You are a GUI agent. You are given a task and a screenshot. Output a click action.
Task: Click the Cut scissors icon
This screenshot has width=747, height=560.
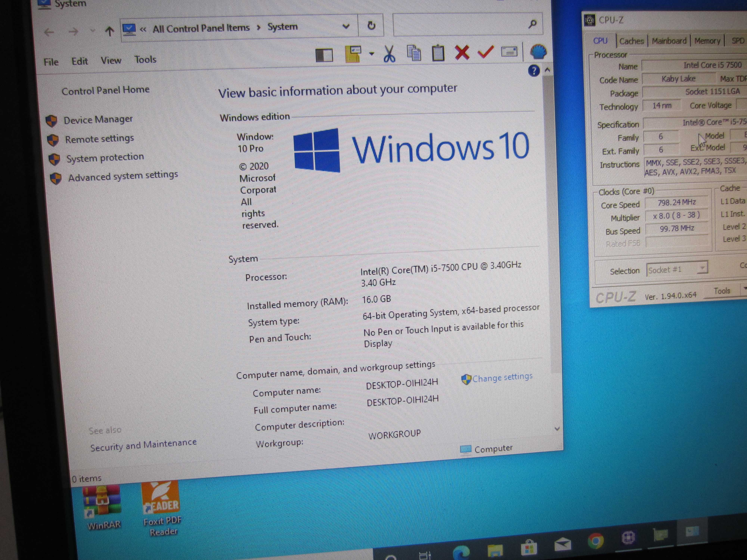coord(389,54)
